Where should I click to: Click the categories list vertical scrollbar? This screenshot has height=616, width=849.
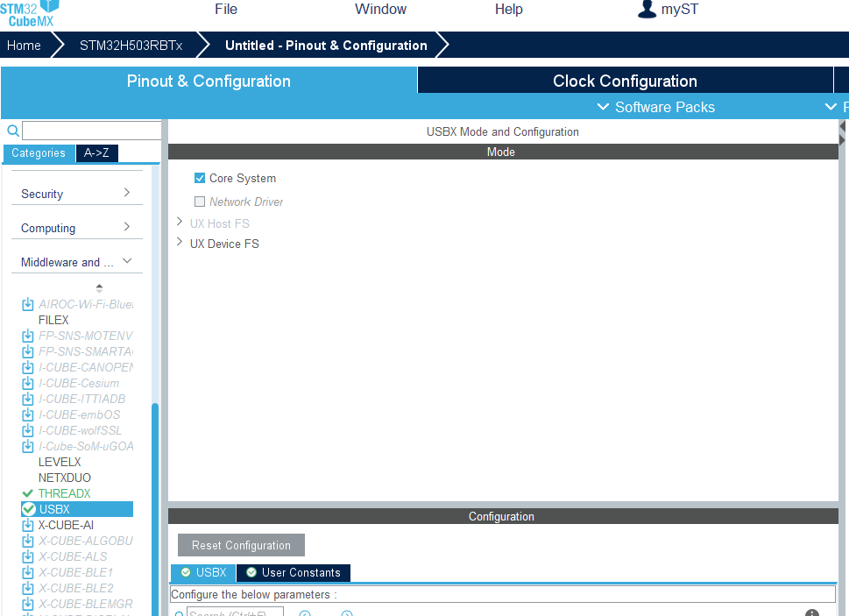tap(155, 509)
